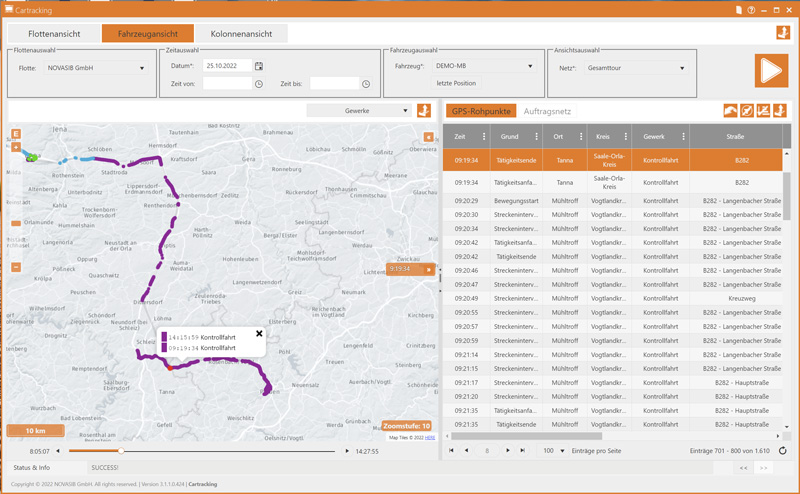Click the Zoomstufe: 10 label on the map
Viewport: 800px width, 494px height.
tap(407, 426)
